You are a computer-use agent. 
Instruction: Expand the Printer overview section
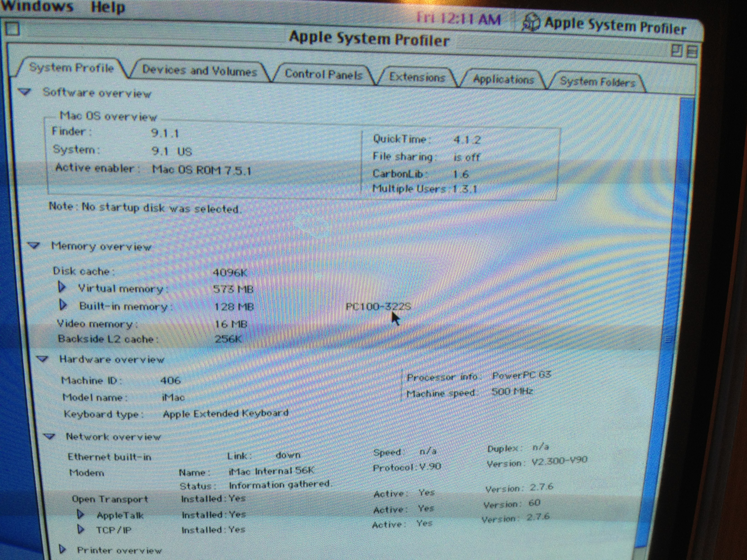click(x=62, y=549)
